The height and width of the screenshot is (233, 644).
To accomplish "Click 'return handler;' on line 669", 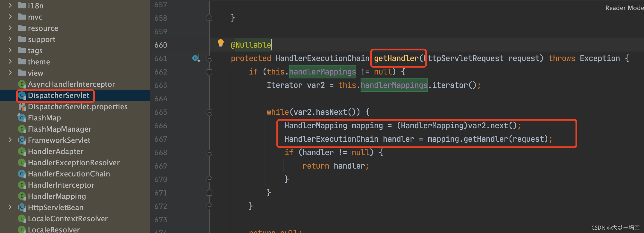I will 336,166.
